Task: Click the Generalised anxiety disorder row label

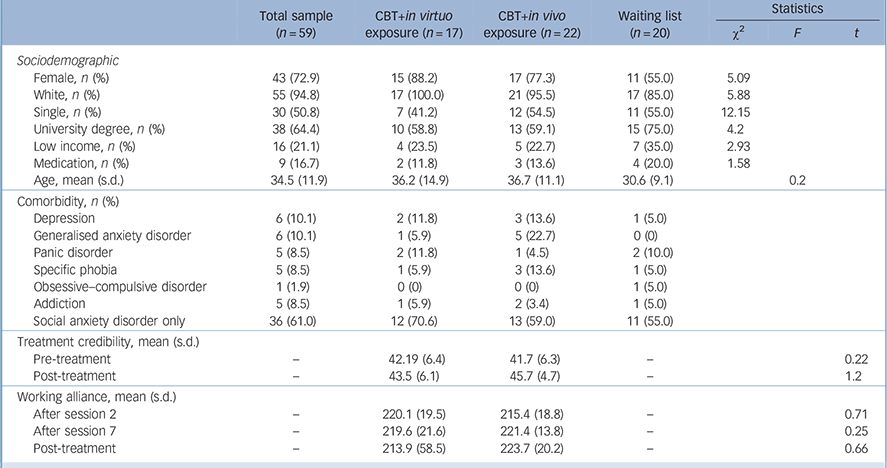Action: [x=111, y=236]
